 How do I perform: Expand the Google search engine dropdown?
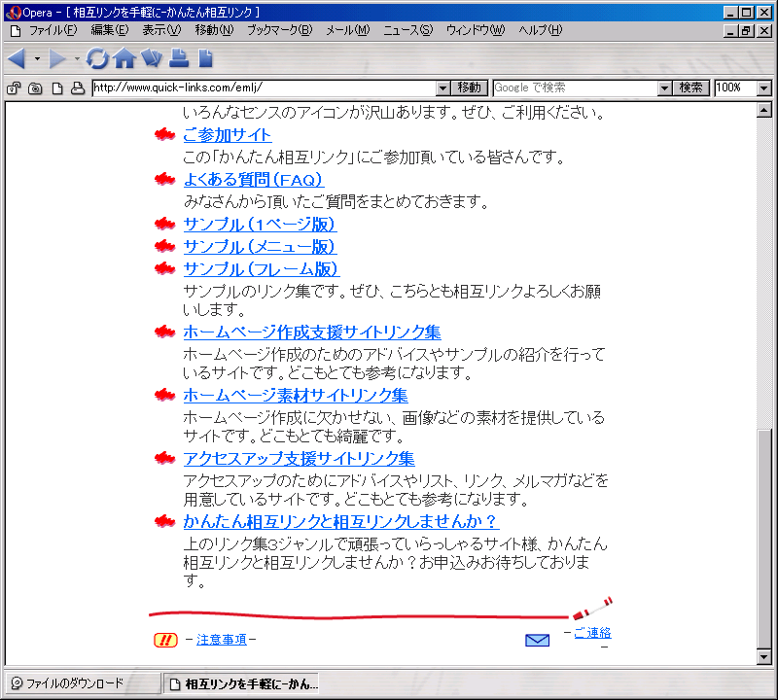664,88
